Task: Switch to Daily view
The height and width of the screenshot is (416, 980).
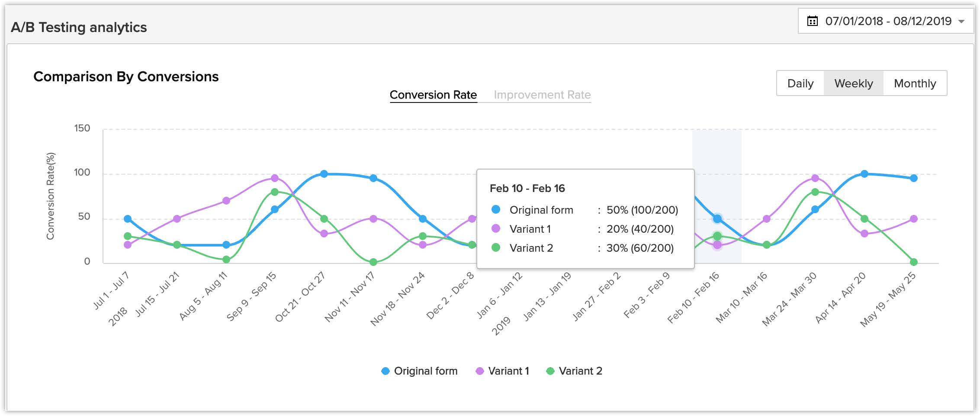Action: point(800,83)
